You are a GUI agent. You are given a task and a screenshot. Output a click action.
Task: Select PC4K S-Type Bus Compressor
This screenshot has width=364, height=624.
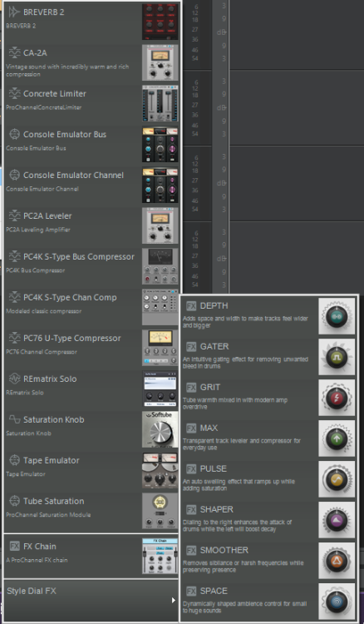[x=91, y=266]
